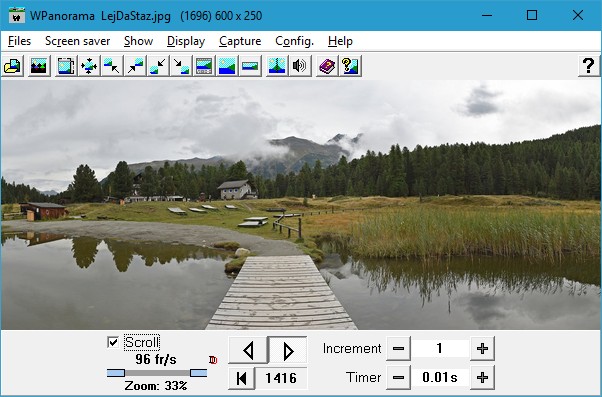Click the Timer value field showing 0.01s

pos(440,377)
